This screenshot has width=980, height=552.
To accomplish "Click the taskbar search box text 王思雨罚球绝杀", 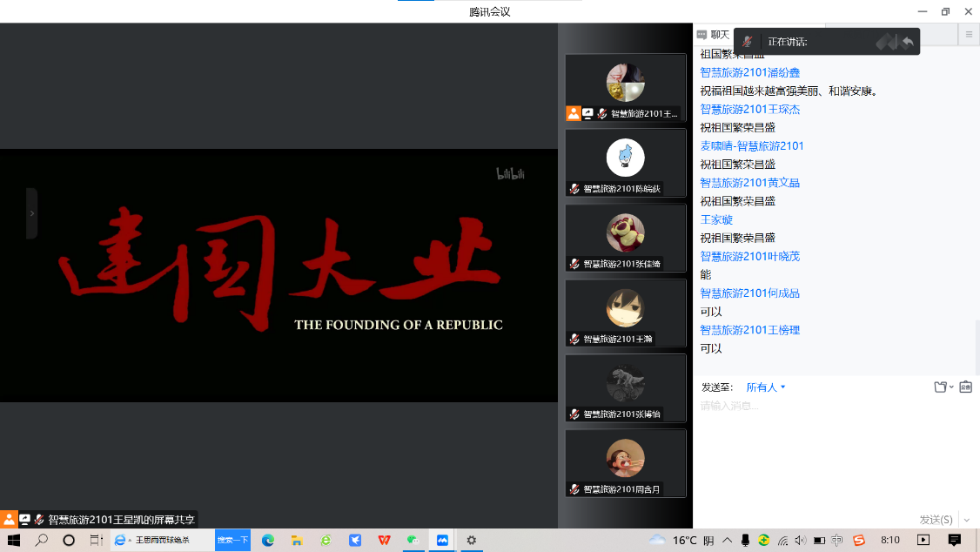I will [162, 540].
